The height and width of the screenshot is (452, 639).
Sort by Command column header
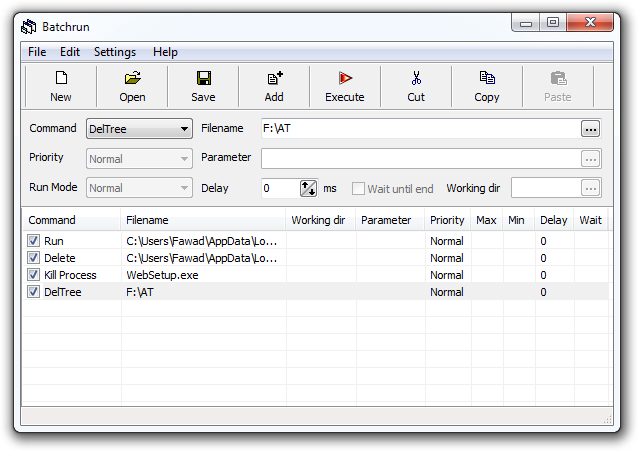[x=72, y=220]
